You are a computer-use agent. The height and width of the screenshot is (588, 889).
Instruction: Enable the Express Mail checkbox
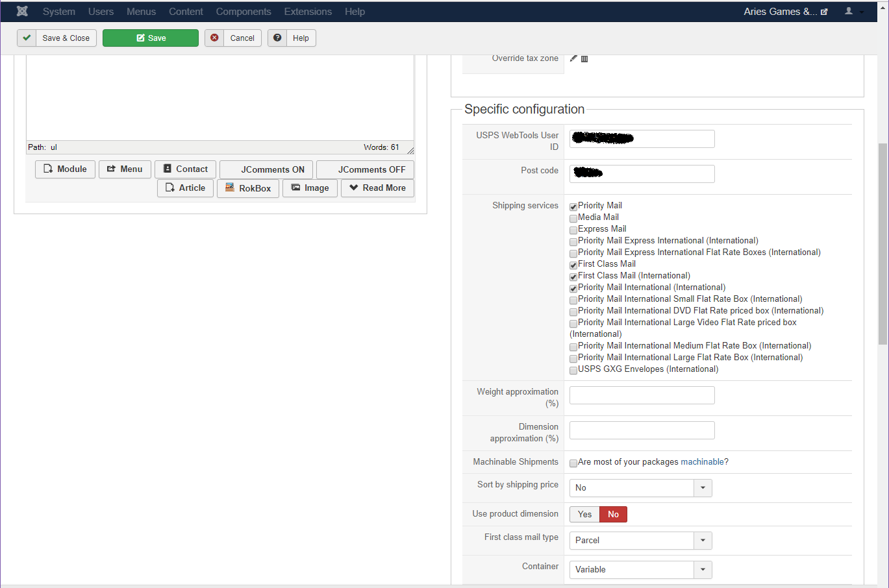click(x=573, y=230)
